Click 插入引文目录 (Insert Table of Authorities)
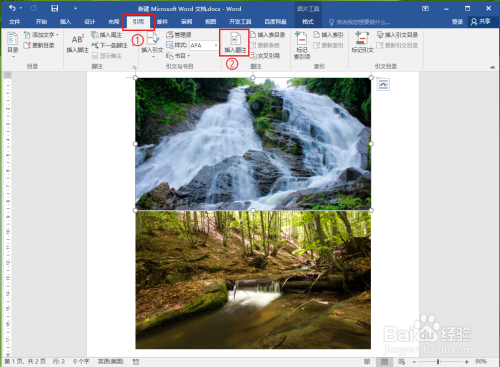This screenshot has width=500, height=367. coord(397,35)
